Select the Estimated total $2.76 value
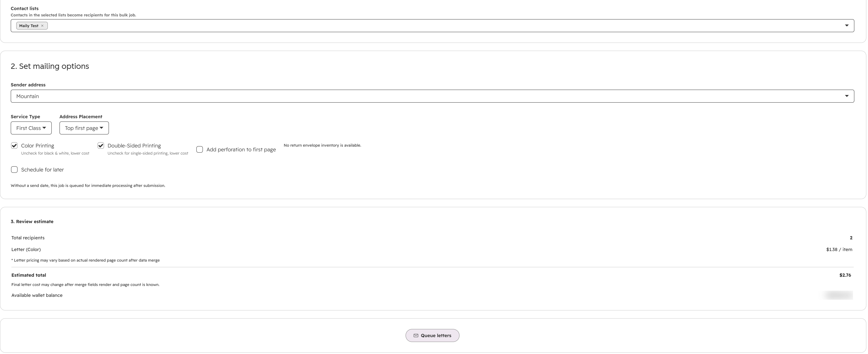868x354 pixels. [845, 275]
